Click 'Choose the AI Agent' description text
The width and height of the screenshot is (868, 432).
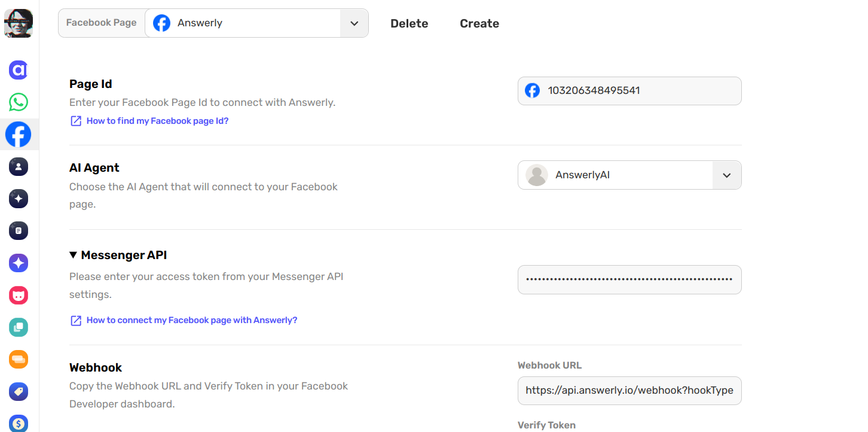[x=203, y=196]
